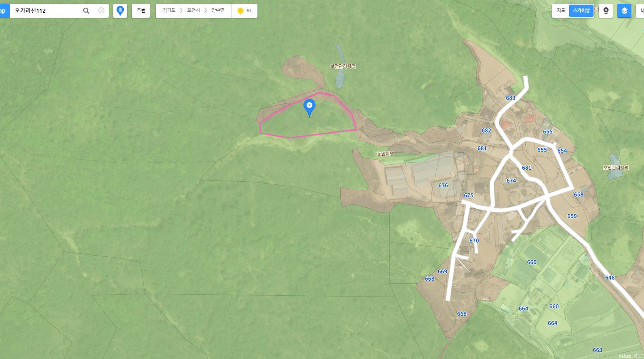Click the partially visible button at top right edge
The width and height of the screenshot is (644, 359).
point(641,11)
